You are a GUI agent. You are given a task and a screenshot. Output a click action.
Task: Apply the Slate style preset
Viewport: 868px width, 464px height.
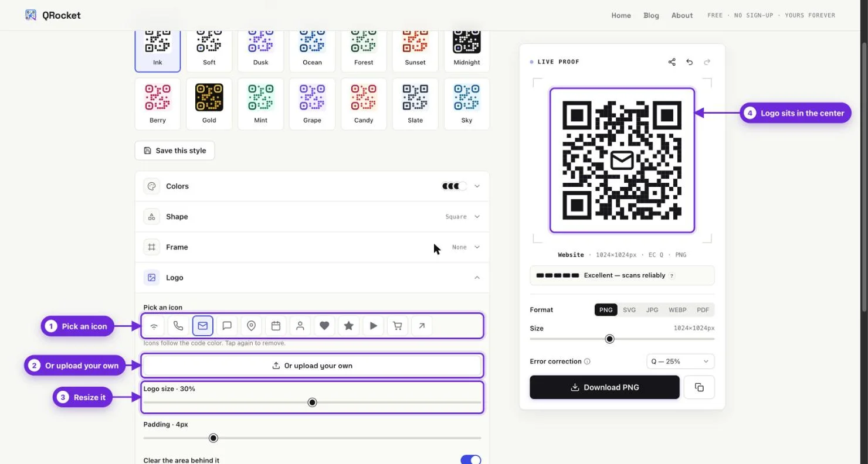(x=415, y=104)
